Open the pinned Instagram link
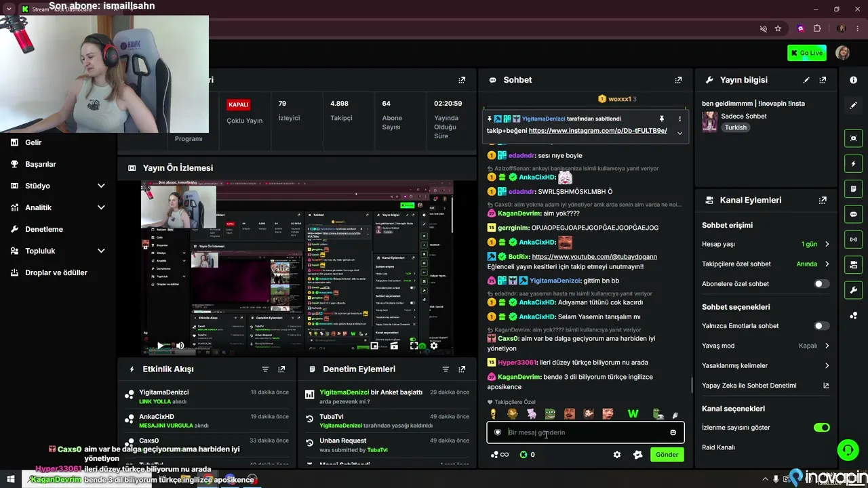 pyautogui.click(x=597, y=131)
